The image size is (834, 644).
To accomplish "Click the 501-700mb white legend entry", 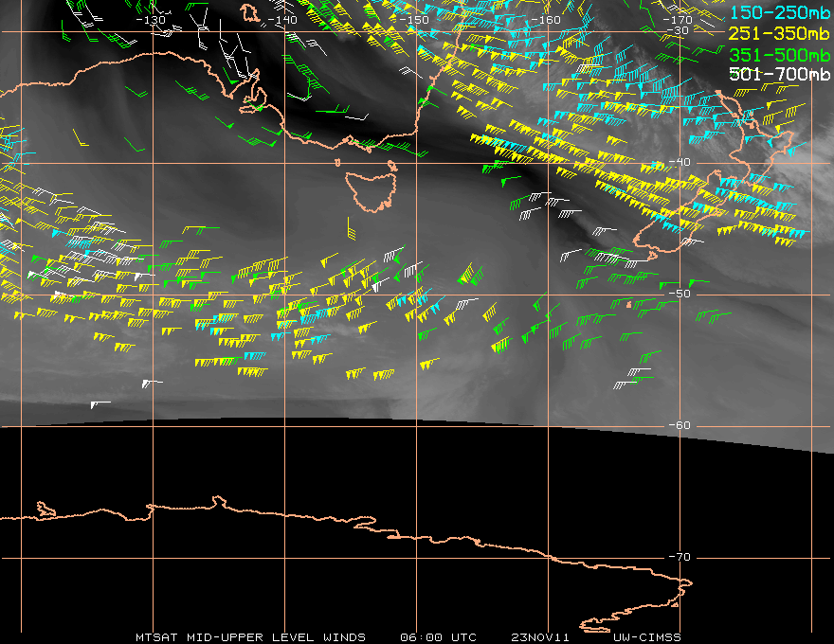I will (x=780, y=74).
